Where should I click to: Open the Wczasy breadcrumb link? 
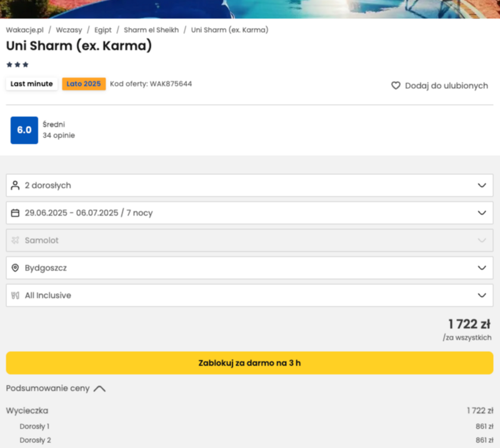point(69,30)
